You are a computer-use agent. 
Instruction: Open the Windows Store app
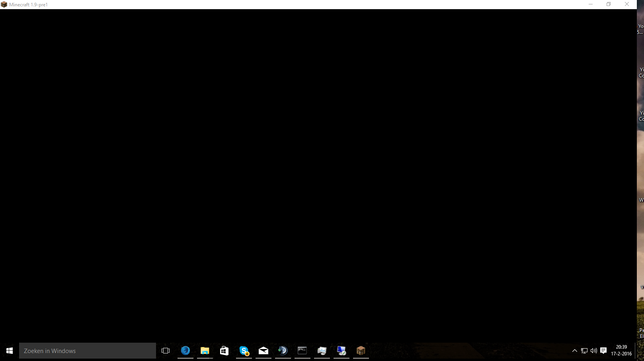[224, 351]
